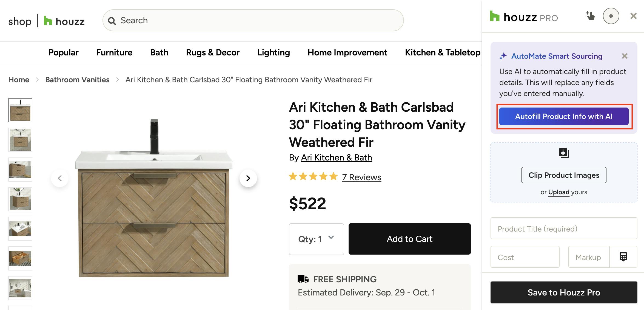This screenshot has height=310, width=644.
Task: Click the circular sparkle theme icon
Action: (611, 16)
